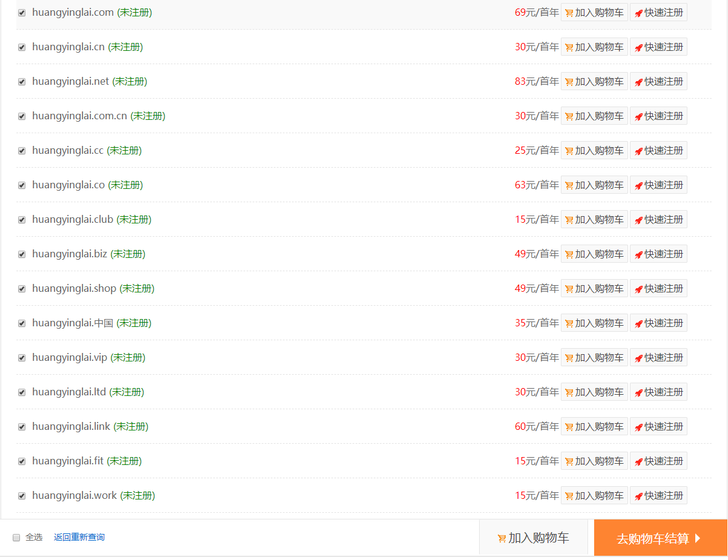Click 快速注册 for huangyinglai.biz
This screenshot has width=728, height=560.
click(x=658, y=254)
